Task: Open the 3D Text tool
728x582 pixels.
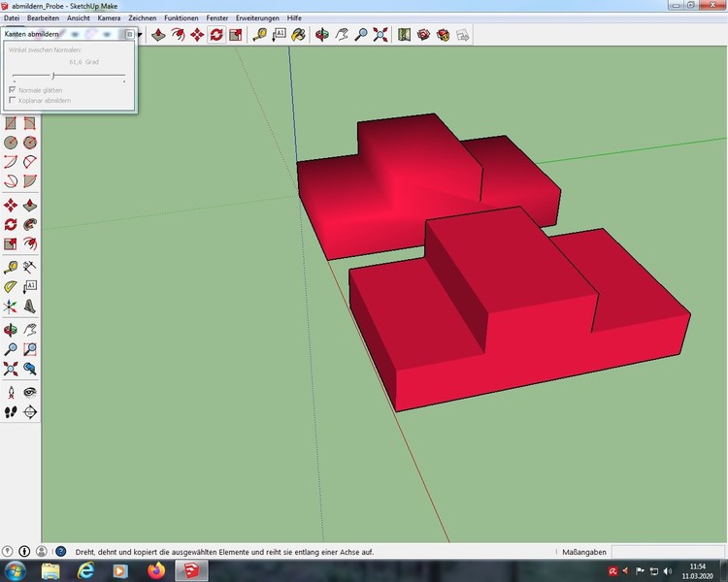Action: [30, 307]
